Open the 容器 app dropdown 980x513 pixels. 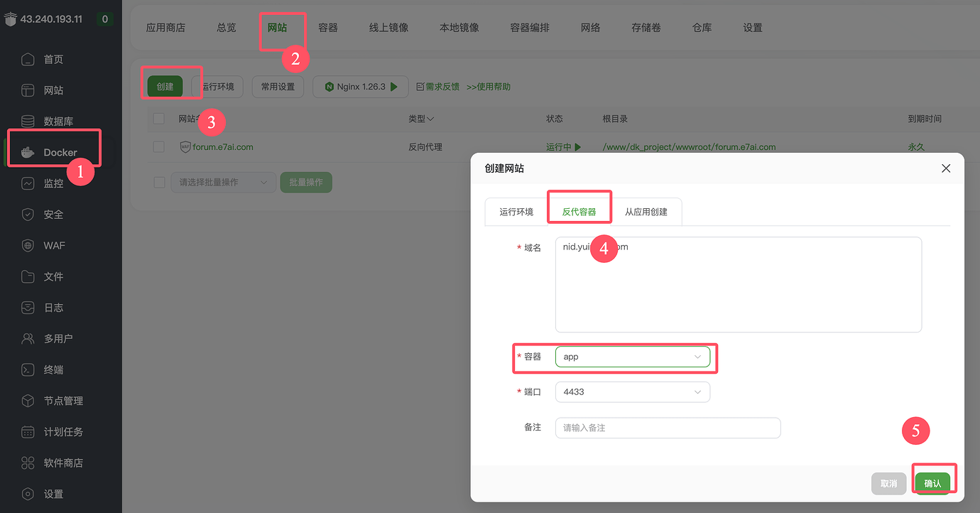coord(633,357)
